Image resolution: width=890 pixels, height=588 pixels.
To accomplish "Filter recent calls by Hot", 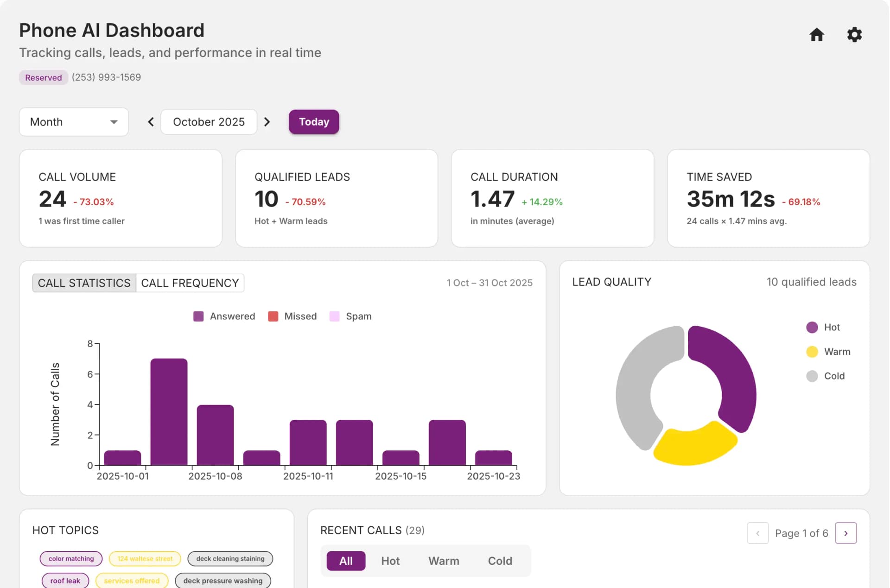I will [390, 561].
